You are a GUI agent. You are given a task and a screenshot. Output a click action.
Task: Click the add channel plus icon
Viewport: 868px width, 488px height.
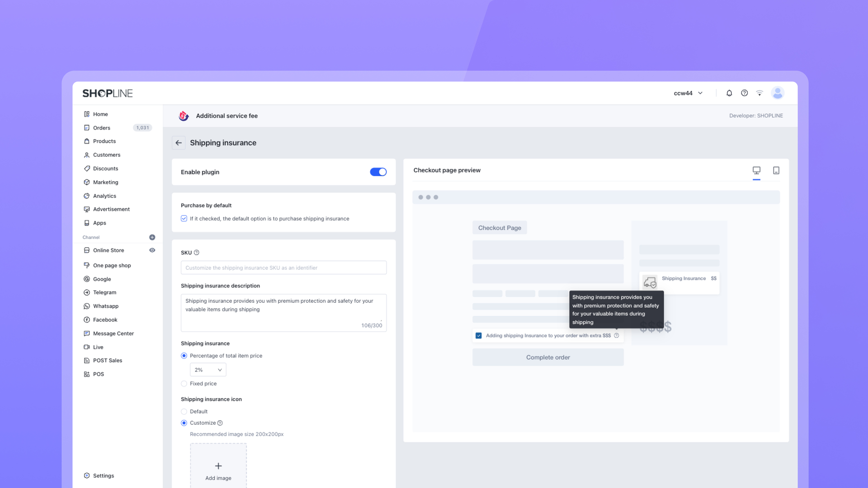(x=152, y=237)
